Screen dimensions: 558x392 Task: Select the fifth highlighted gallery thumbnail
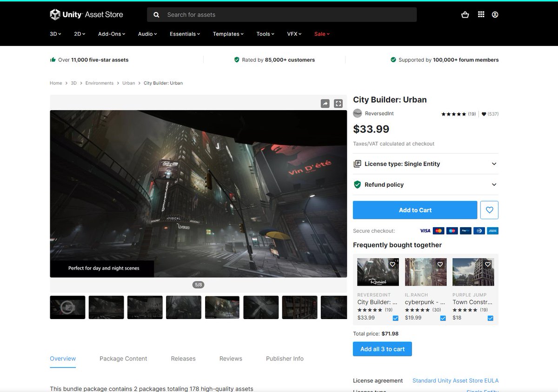point(222,307)
